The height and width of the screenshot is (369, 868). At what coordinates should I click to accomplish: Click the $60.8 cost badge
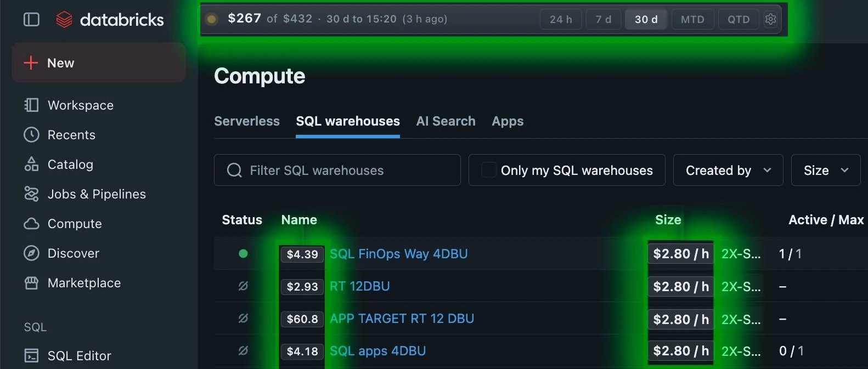302,319
